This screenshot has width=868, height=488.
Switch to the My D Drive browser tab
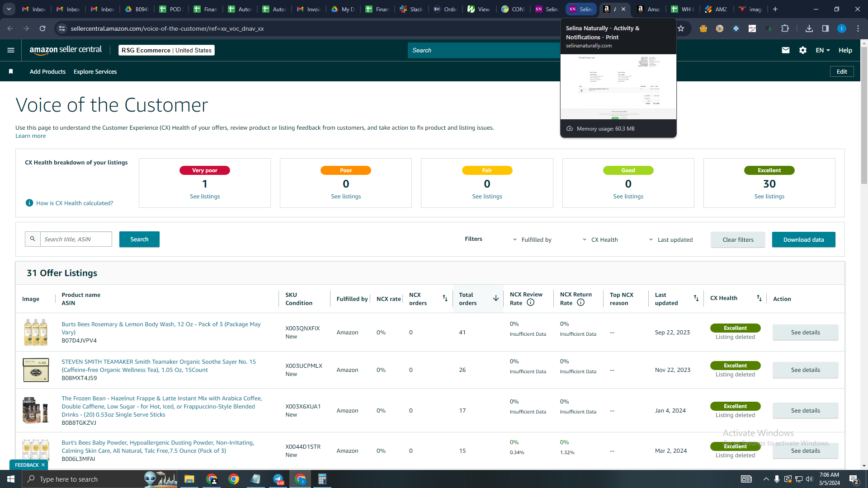click(343, 9)
